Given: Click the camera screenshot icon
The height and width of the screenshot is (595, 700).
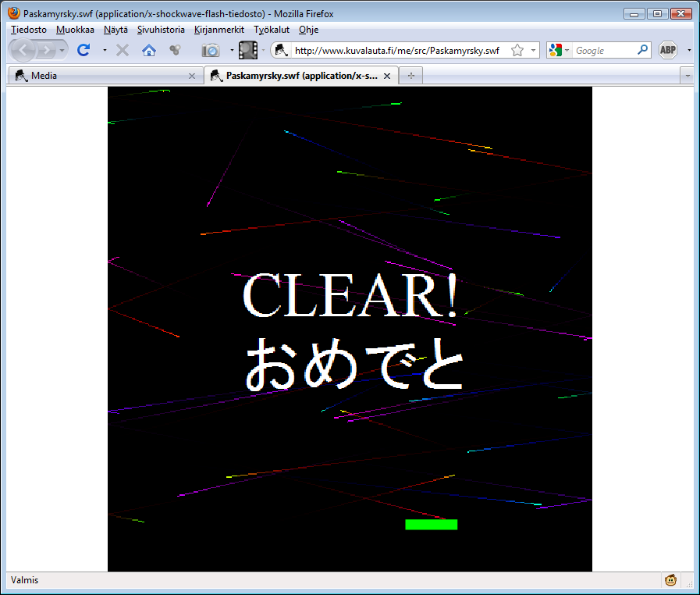Looking at the screenshot, I should 211,50.
